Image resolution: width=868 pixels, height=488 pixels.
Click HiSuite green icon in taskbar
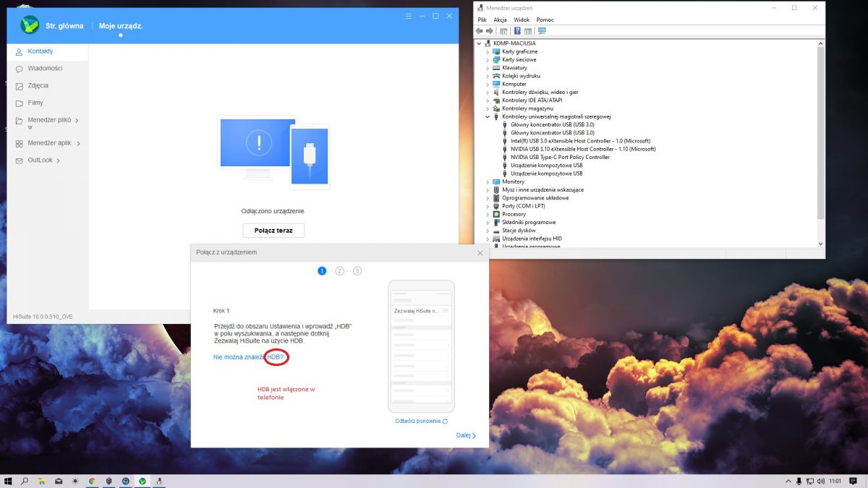(x=142, y=480)
